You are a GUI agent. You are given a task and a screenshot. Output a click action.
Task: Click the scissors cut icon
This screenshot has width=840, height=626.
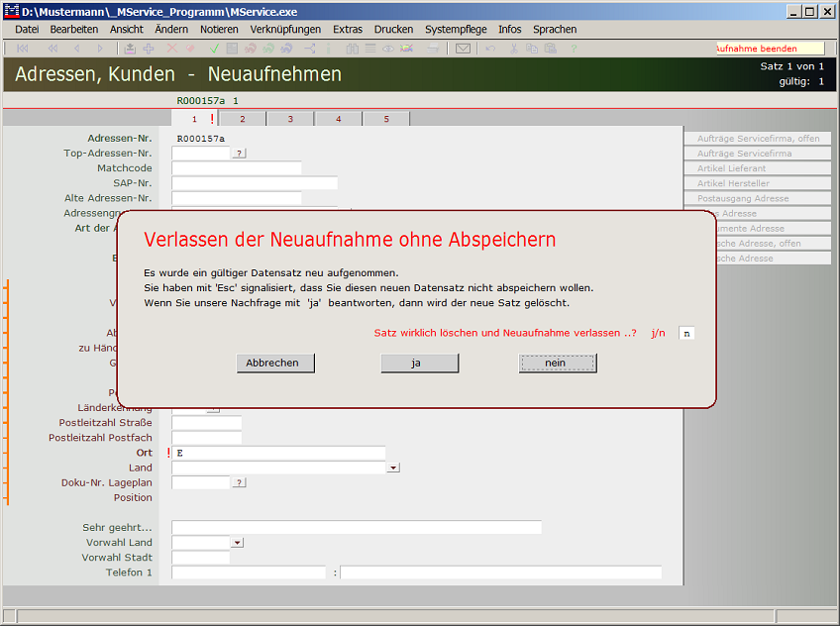pyautogui.click(x=513, y=49)
